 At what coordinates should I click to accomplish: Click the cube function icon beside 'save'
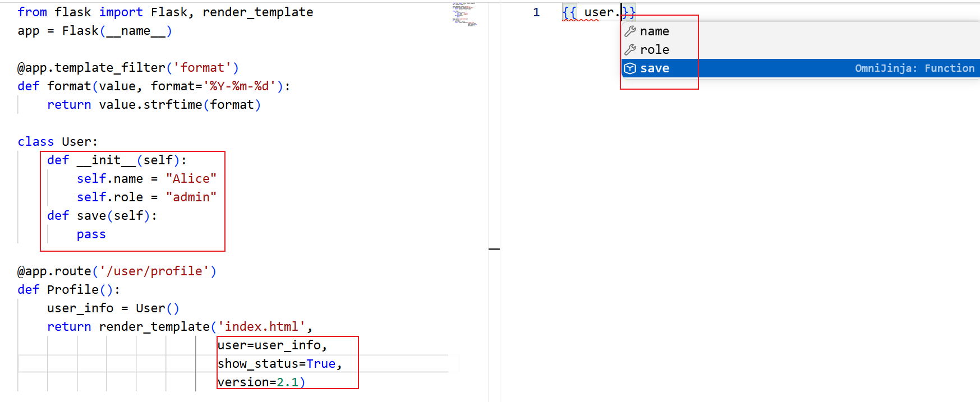click(630, 68)
